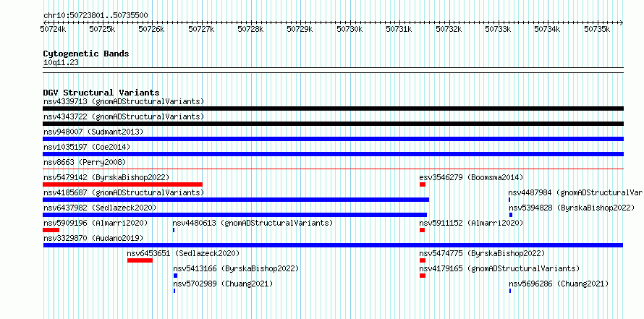Click nsv5702989 (Chuang2021) label
The image size is (644, 319).
coord(223,284)
